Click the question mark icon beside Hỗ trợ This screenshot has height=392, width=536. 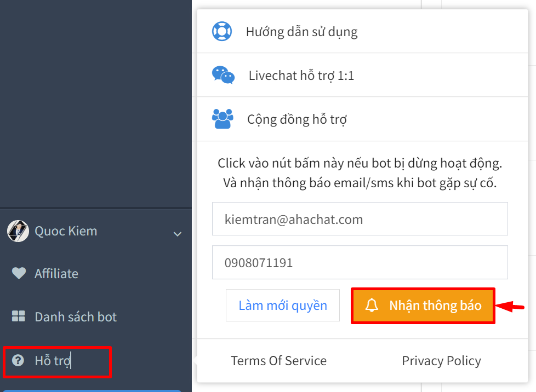(18, 360)
